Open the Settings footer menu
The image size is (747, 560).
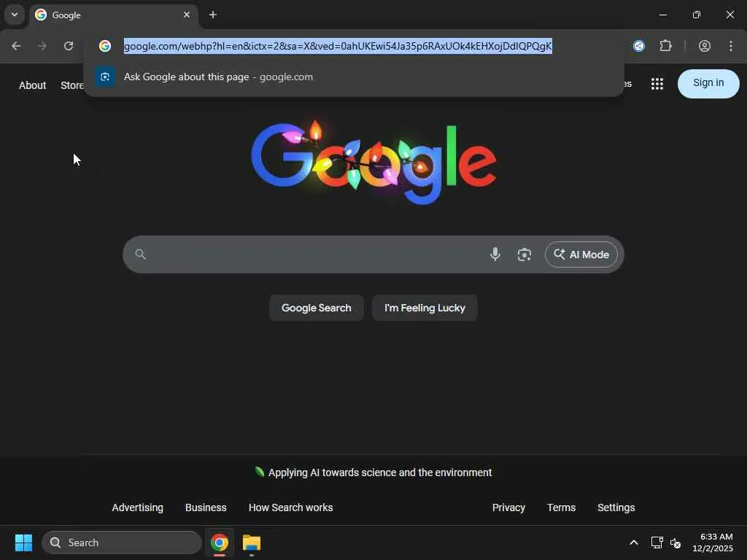pyautogui.click(x=616, y=507)
